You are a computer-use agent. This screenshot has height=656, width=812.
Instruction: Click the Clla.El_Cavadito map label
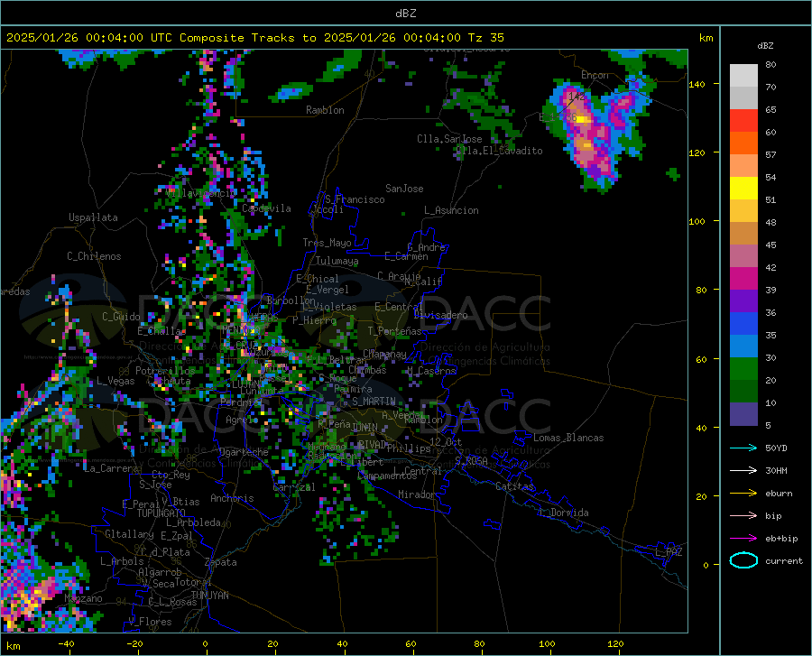click(x=499, y=151)
